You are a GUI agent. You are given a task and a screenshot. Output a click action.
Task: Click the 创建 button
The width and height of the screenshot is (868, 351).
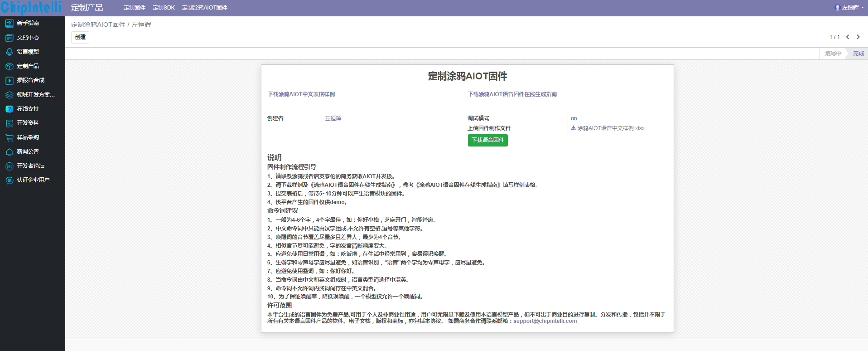point(80,37)
